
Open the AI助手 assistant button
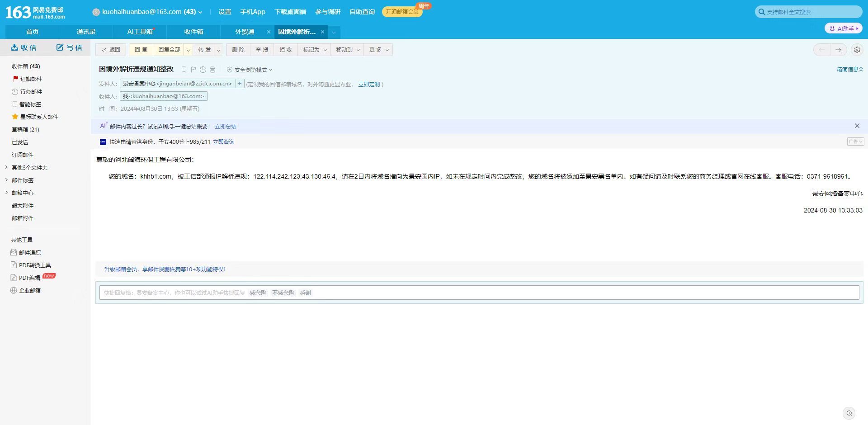coord(844,28)
